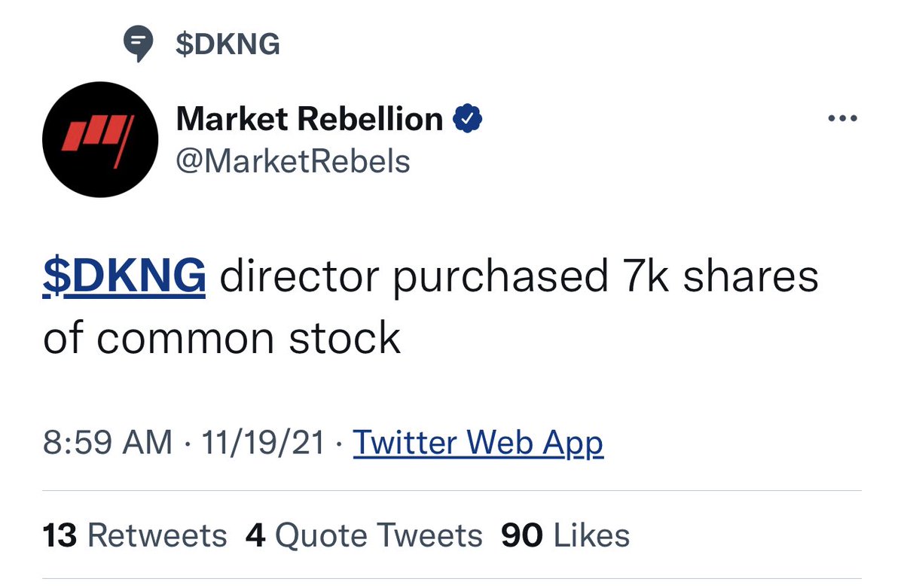Click the 'Quote Tweets' label
This screenshot has height=588, width=904.
379,535
